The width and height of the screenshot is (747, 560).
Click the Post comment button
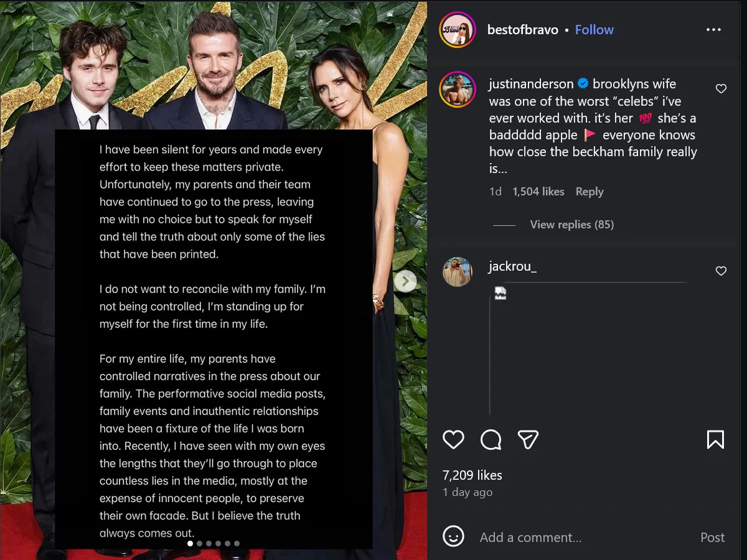(x=712, y=538)
